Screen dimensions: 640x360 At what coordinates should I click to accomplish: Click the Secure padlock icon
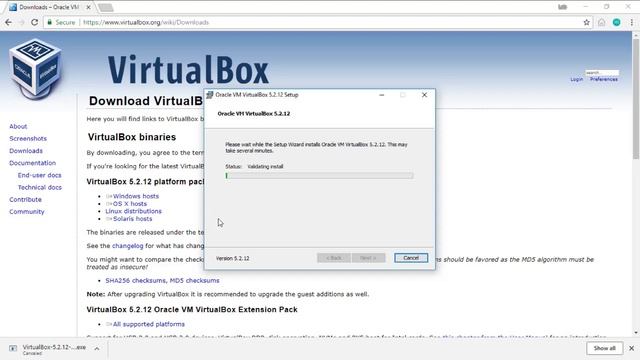point(50,22)
